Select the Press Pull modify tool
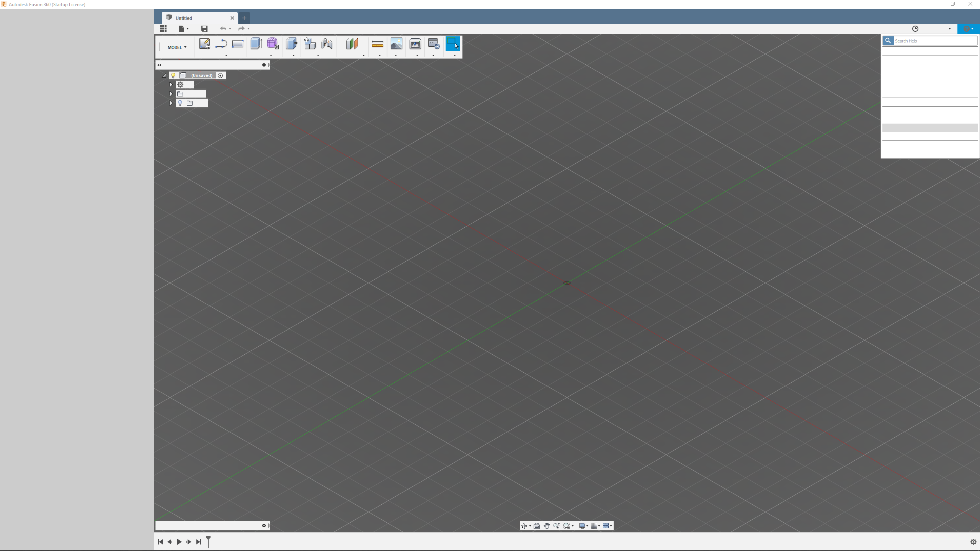Image resolution: width=980 pixels, height=551 pixels. (x=291, y=44)
